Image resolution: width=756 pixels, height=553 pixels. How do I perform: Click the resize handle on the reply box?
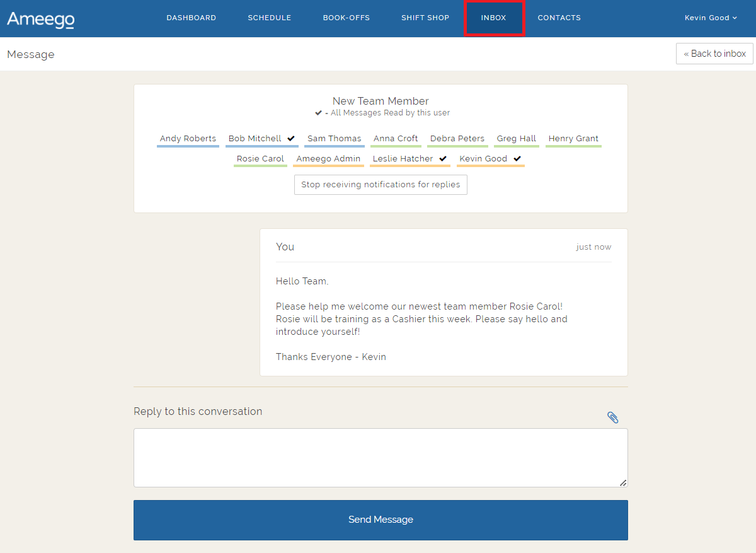pos(622,483)
